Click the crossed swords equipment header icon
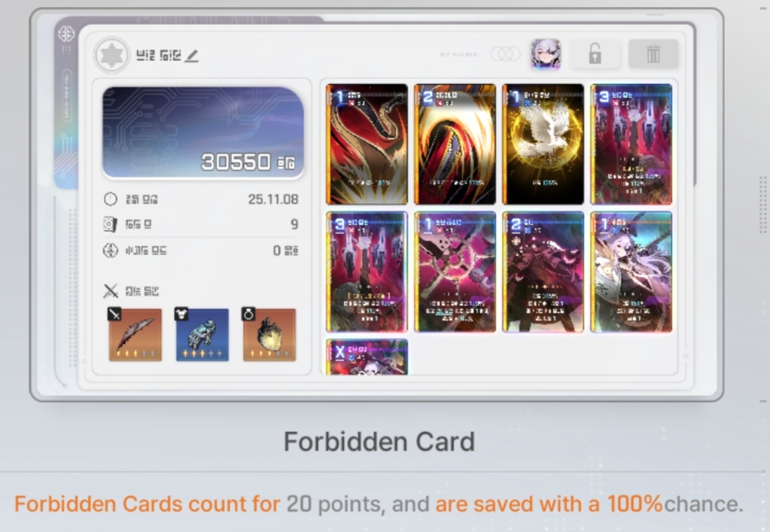770x532 pixels. [111, 291]
